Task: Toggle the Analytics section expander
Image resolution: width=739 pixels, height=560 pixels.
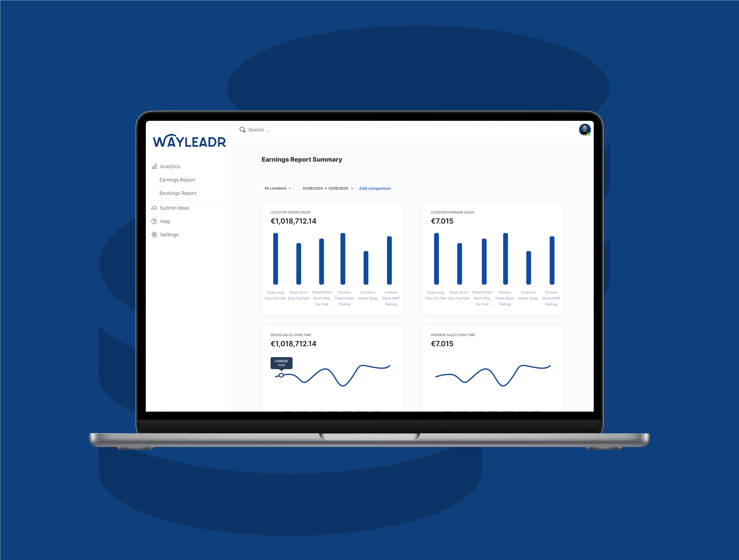Action: pyautogui.click(x=170, y=166)
